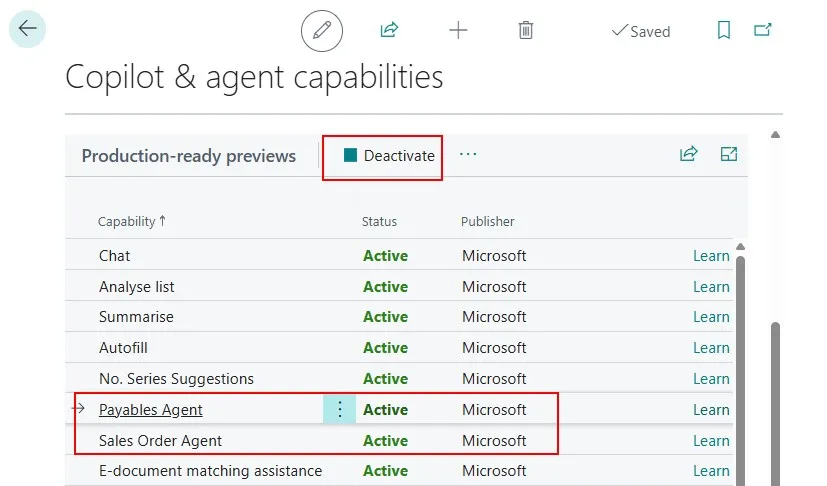Click Learn link for E-document matching assistance
The image size is (827, 486).
click(711, 471)
